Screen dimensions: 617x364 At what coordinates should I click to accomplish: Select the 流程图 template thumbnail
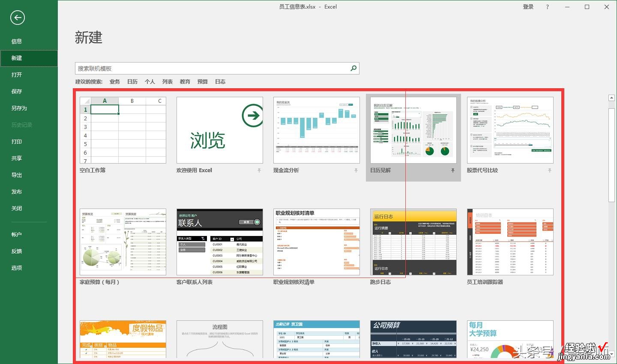[x=220, y=339]
